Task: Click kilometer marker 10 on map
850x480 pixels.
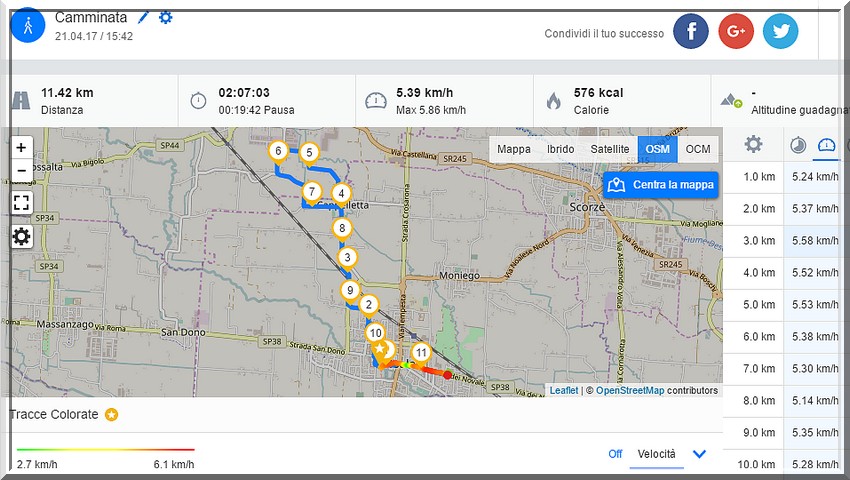Action: coord(375,334)
